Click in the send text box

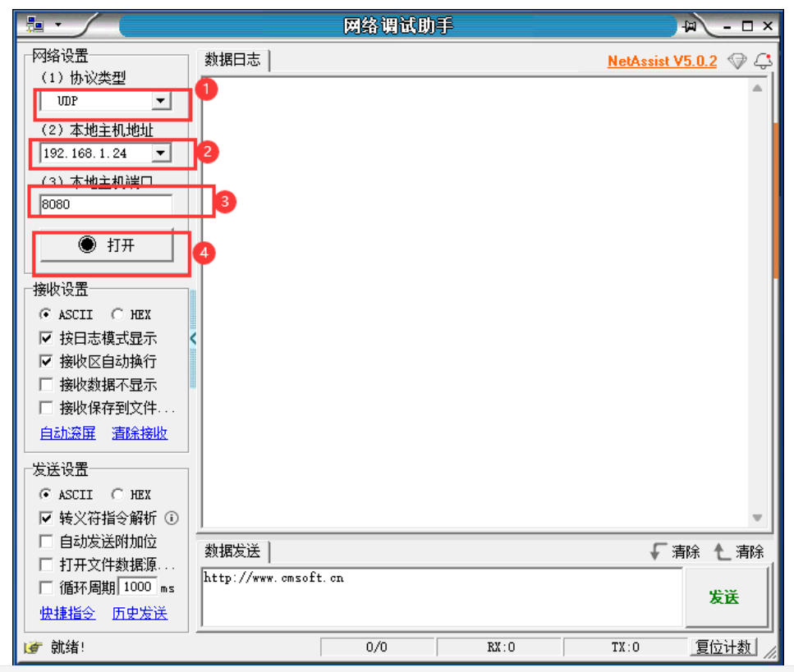442,597
